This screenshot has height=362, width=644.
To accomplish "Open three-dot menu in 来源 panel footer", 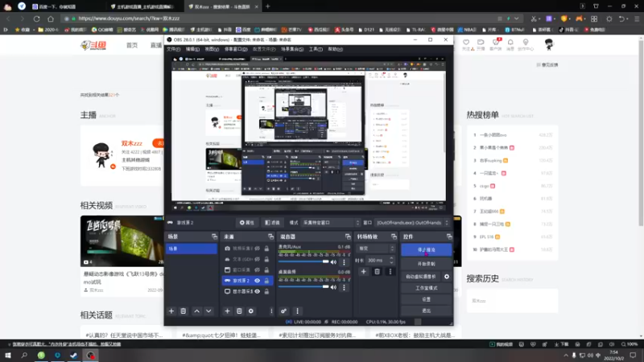I will click(271, 311).
